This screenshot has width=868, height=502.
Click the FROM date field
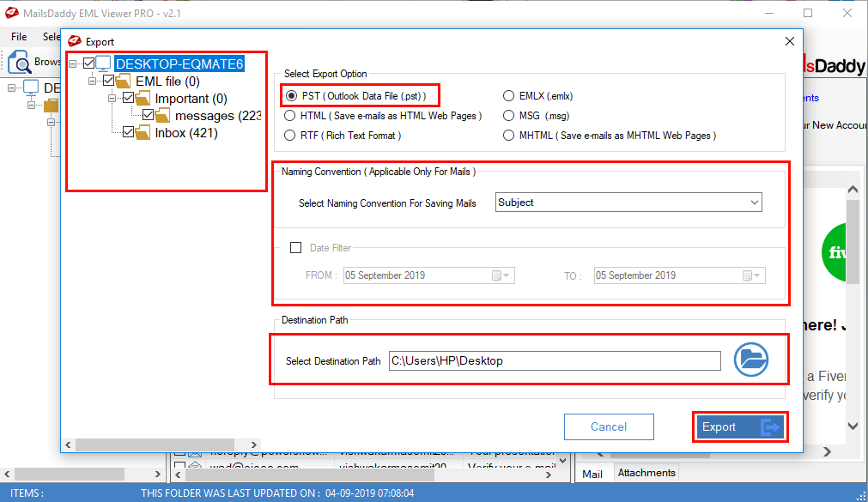[x=429, y=275]
